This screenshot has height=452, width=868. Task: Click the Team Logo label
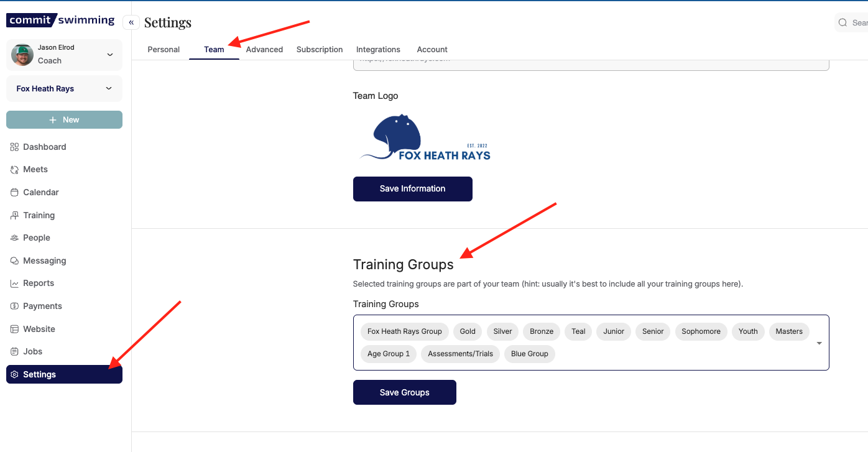pos(376,96)
